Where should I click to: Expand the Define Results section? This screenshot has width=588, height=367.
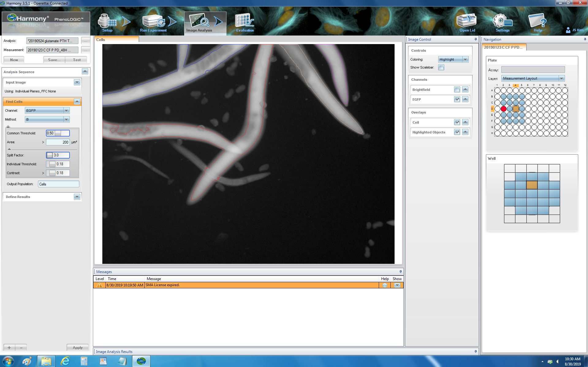[77, 197]
